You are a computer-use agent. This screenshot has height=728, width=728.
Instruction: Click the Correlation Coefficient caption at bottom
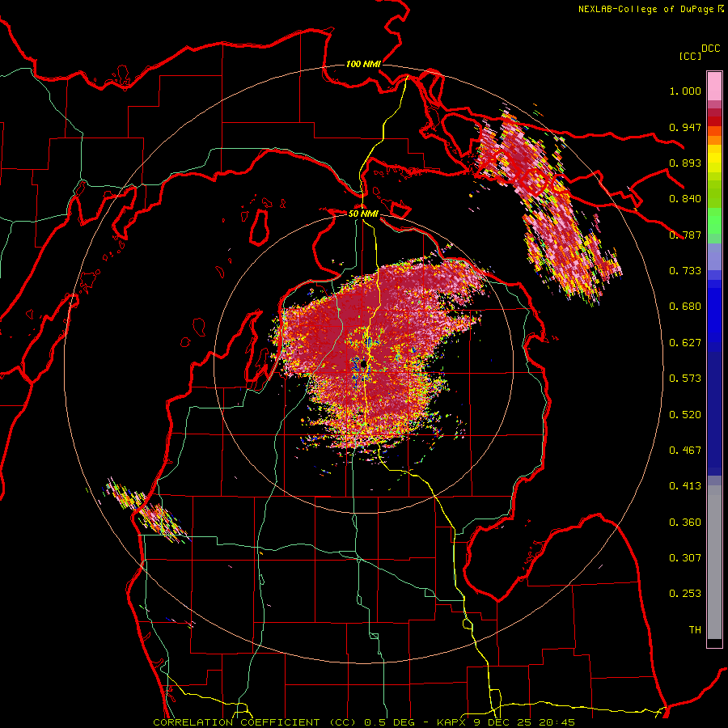[363, 722]
